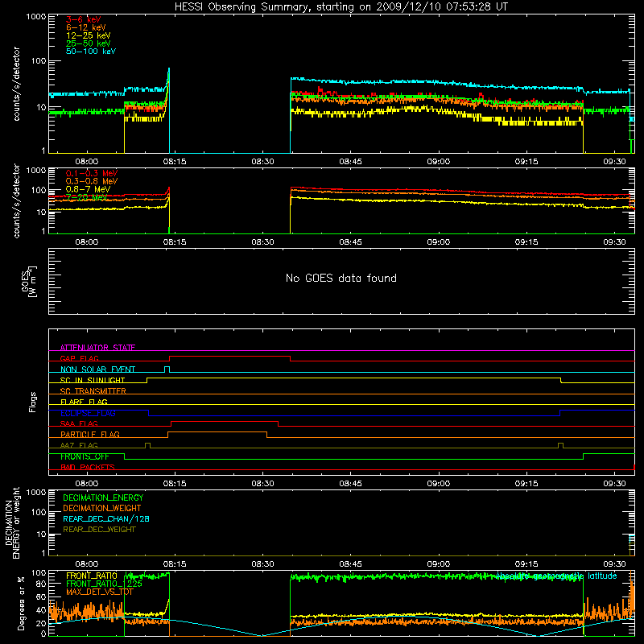Click the 09:00 tick under the keV panel

(438, 162)
